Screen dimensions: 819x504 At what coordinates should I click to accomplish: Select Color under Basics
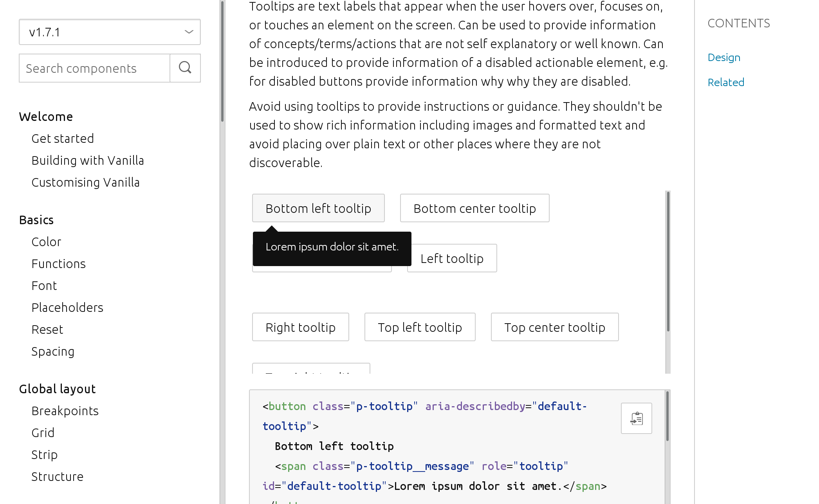pos(46,241)
